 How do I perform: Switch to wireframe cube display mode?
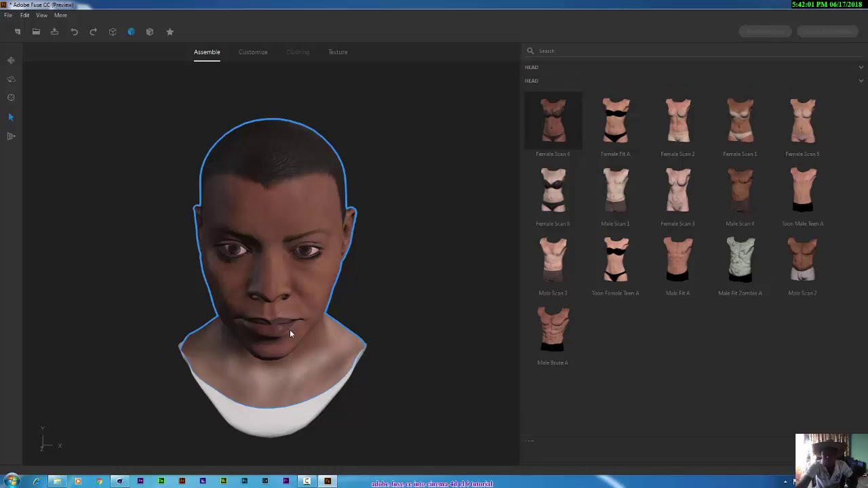coord(113,32)
